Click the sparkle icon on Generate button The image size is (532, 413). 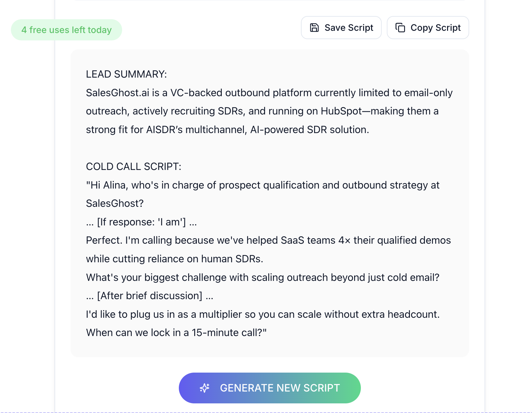[204, 388]
